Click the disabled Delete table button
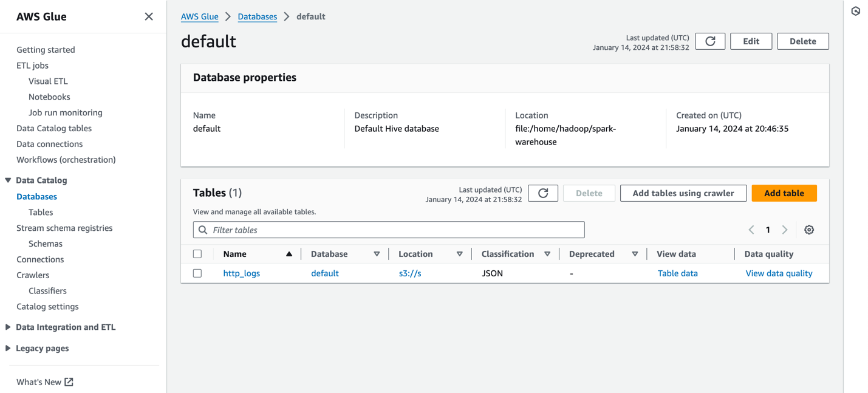868x393 pixels. (x=589, y=193)
